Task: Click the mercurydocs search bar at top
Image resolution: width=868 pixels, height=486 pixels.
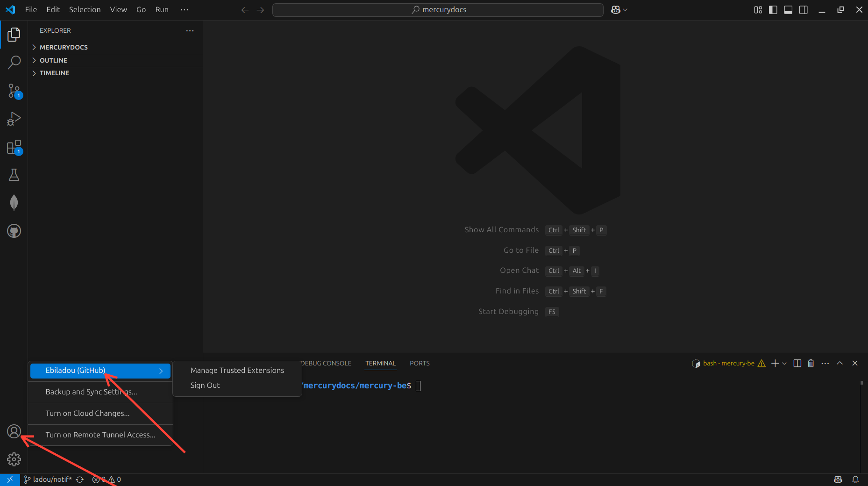Action: (437, 9)
